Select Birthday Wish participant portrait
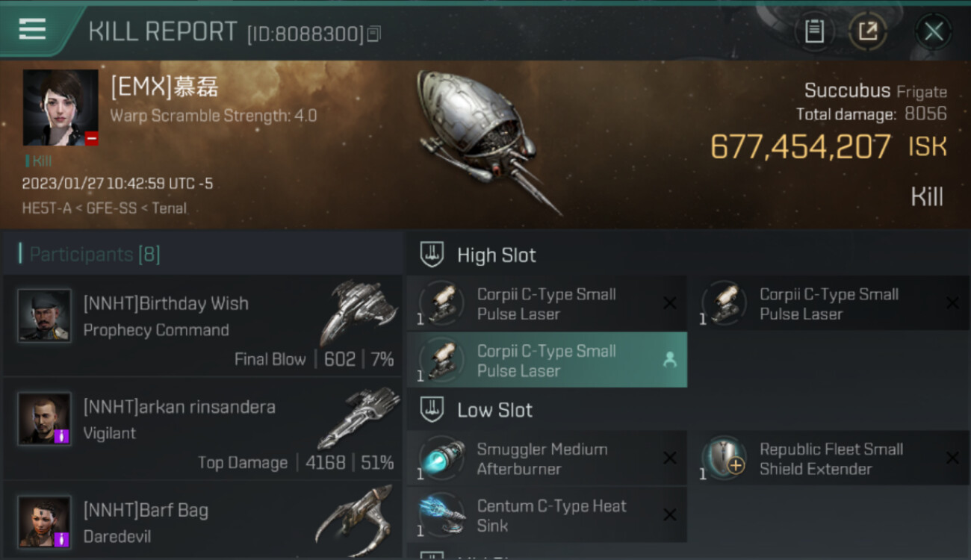The width and height of the screenshot is (971, 560). tap(45, 315)
